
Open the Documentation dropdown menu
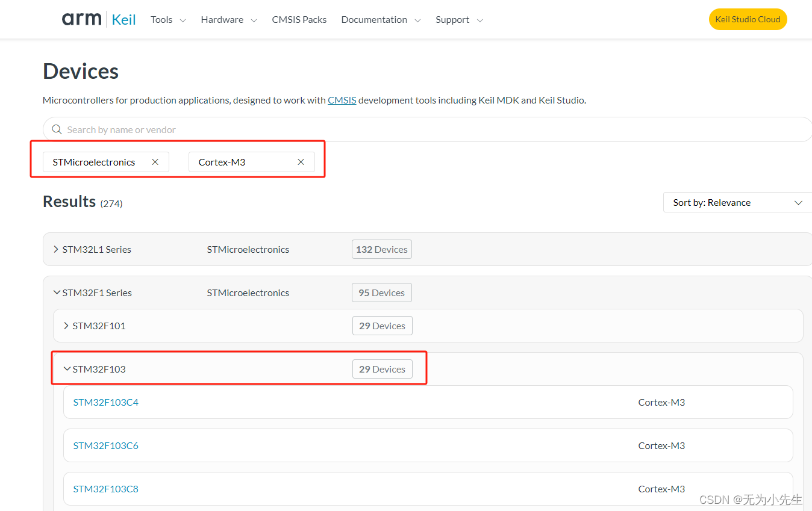point(381,20)
